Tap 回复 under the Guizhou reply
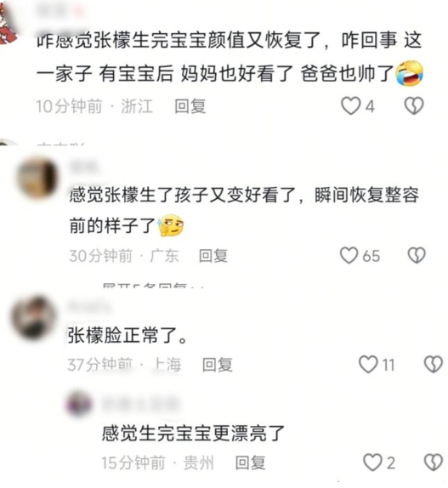 pos(251,462)
